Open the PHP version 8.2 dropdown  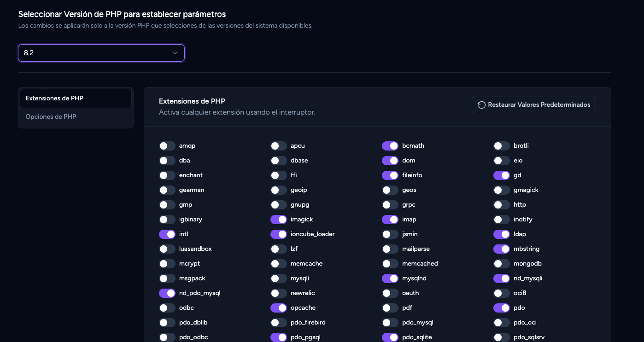101,53
